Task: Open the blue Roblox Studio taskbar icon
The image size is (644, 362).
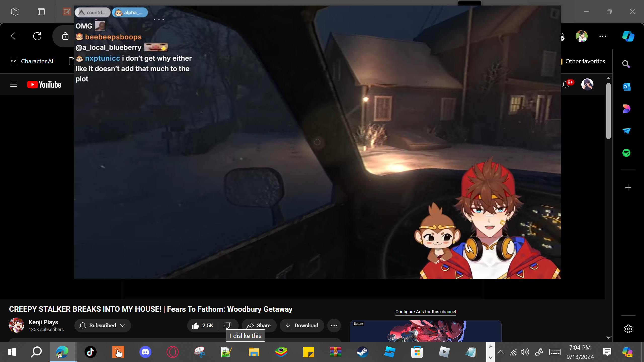Action: pyautogui.click(x=390, y=352)
